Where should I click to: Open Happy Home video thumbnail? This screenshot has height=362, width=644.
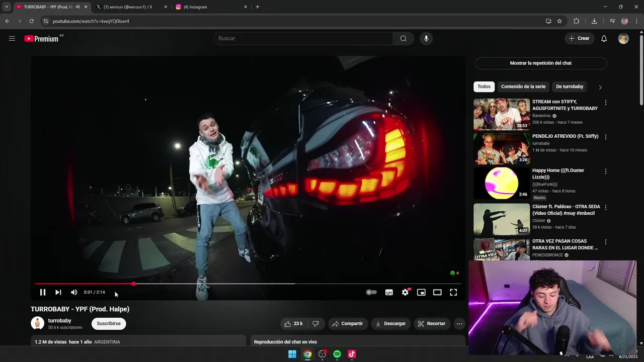502,184
